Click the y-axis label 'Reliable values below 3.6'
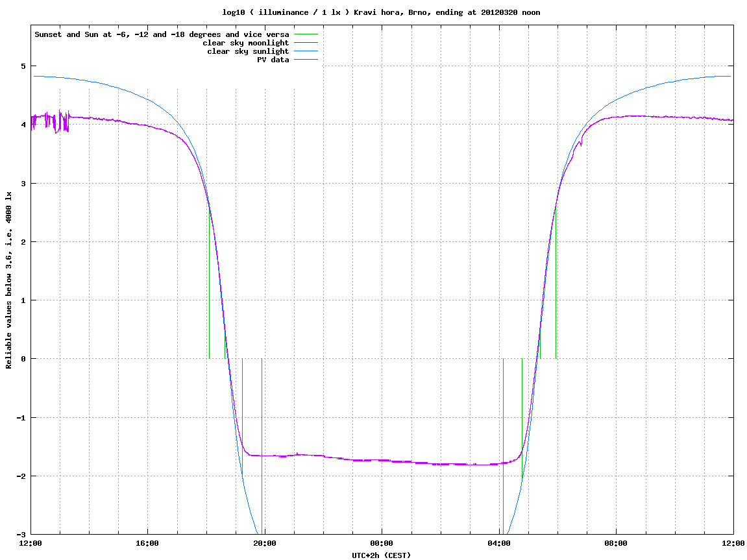 pos(8,280)
